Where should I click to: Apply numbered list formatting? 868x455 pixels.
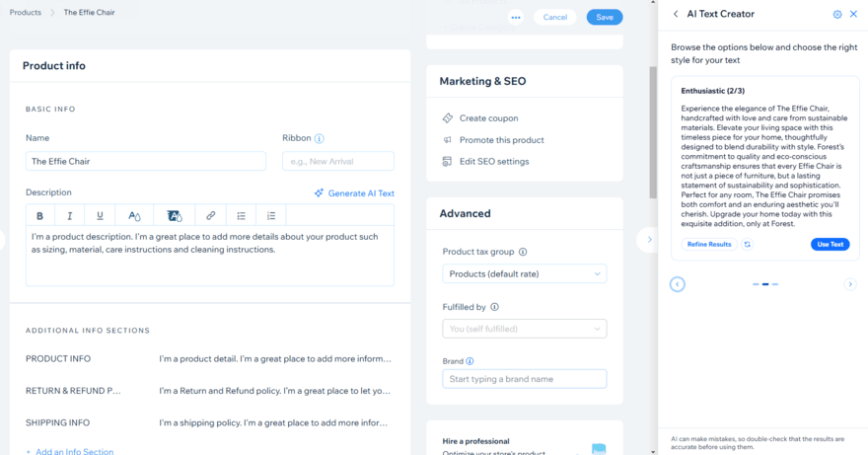271,215
